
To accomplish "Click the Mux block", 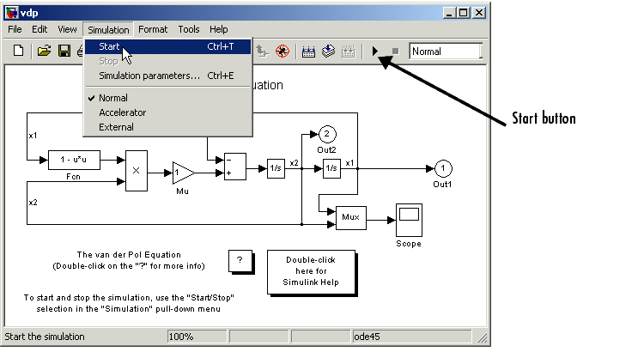I will [350, 218].
